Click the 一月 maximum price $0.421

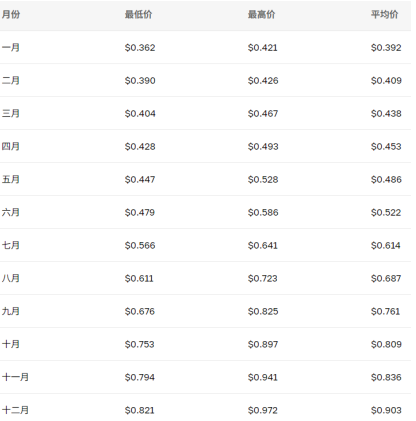(x=262, y=47)
